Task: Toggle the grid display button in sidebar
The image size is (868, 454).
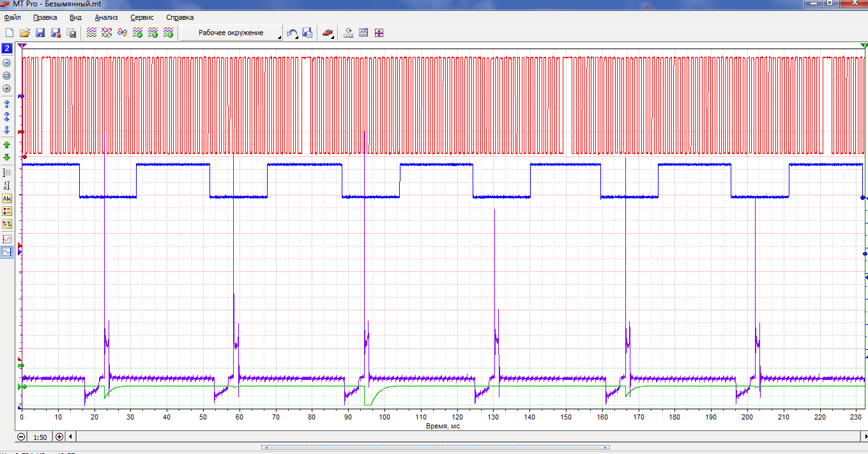Action: click(7, 172)
